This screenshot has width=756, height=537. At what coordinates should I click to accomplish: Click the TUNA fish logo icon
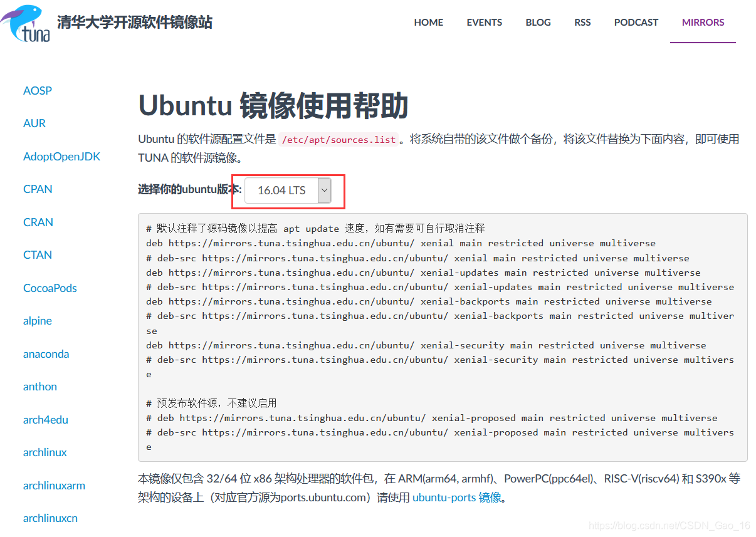(x=25, y=23)
